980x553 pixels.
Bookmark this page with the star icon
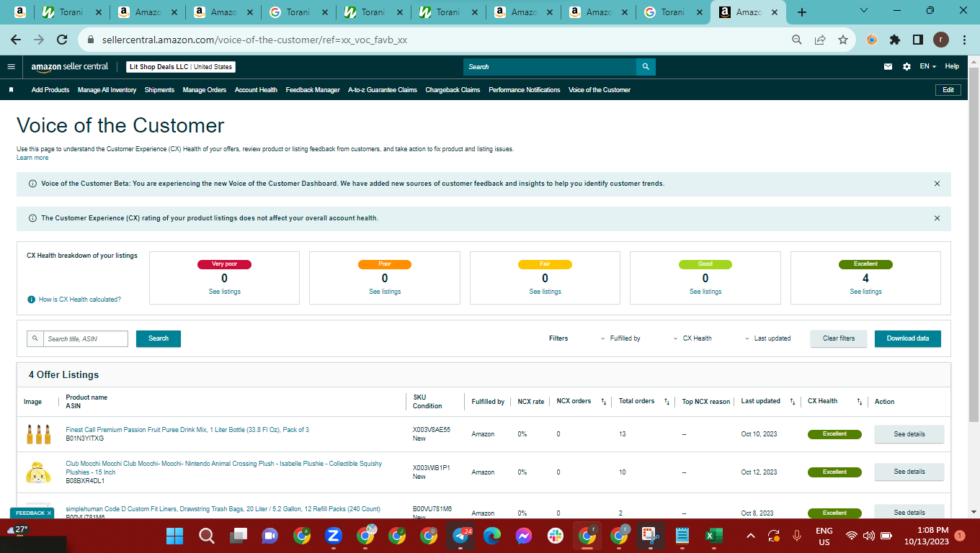click(x=843, y=40)
